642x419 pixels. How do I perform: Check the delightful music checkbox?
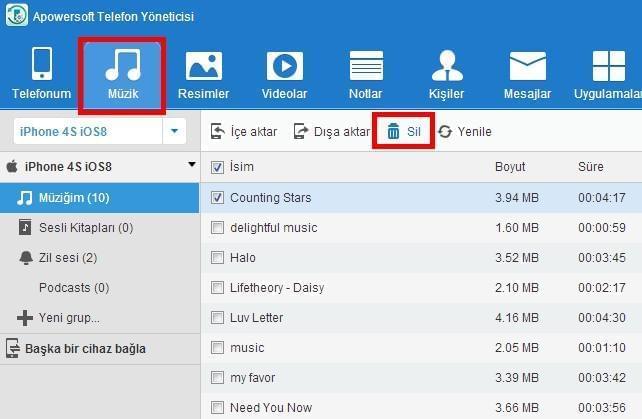217,227
